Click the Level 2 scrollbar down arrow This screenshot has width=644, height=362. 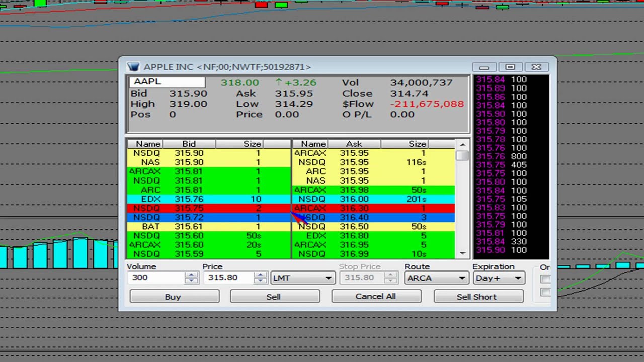coord(462,253)
